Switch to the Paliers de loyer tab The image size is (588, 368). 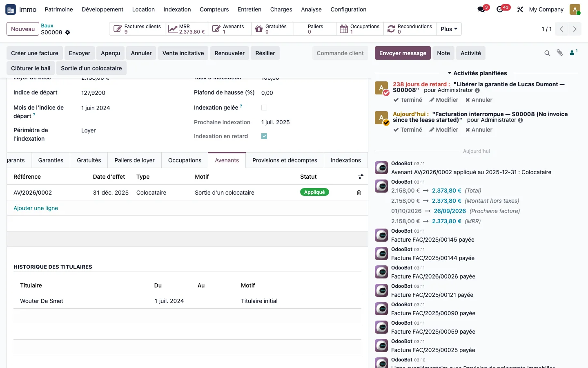click(134, 160)
